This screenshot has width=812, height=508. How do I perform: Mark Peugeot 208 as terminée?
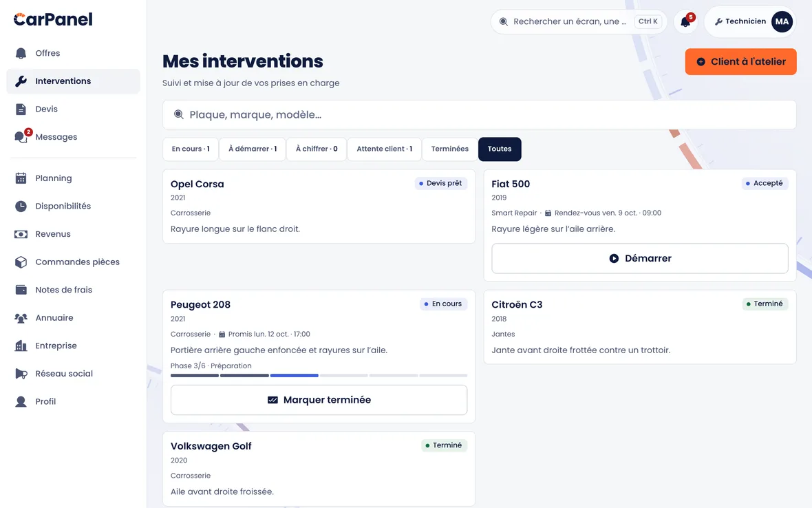319,400
